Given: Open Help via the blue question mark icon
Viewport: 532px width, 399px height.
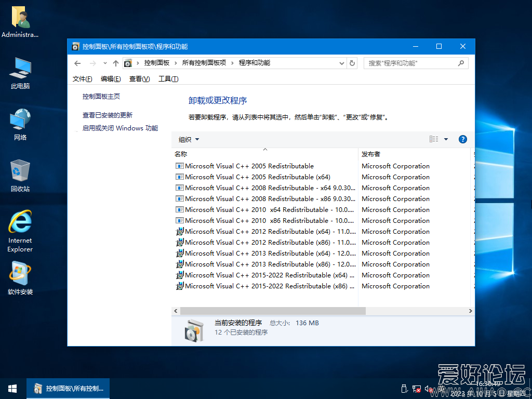Looking at the screenshot, I should coord(462,139).
